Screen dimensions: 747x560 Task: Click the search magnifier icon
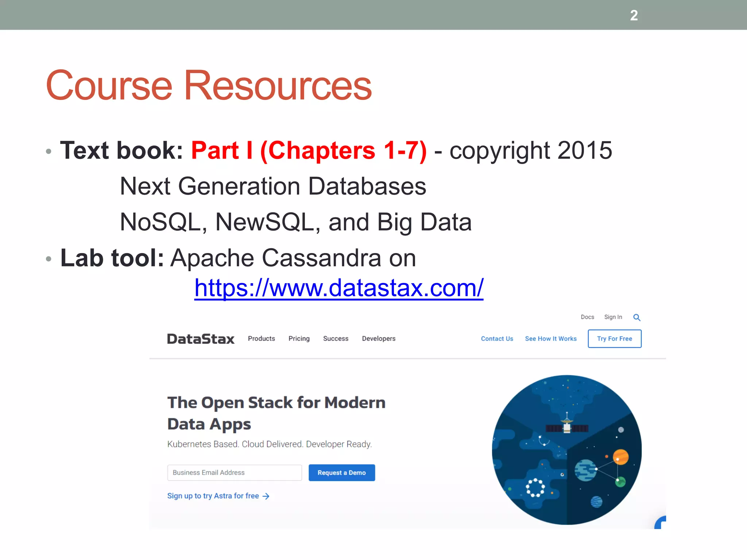click(636, 318)
